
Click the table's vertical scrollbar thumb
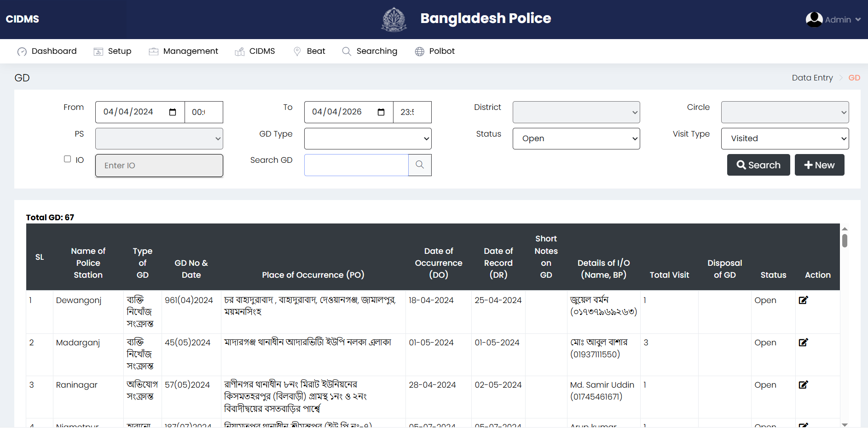point(845,240)
